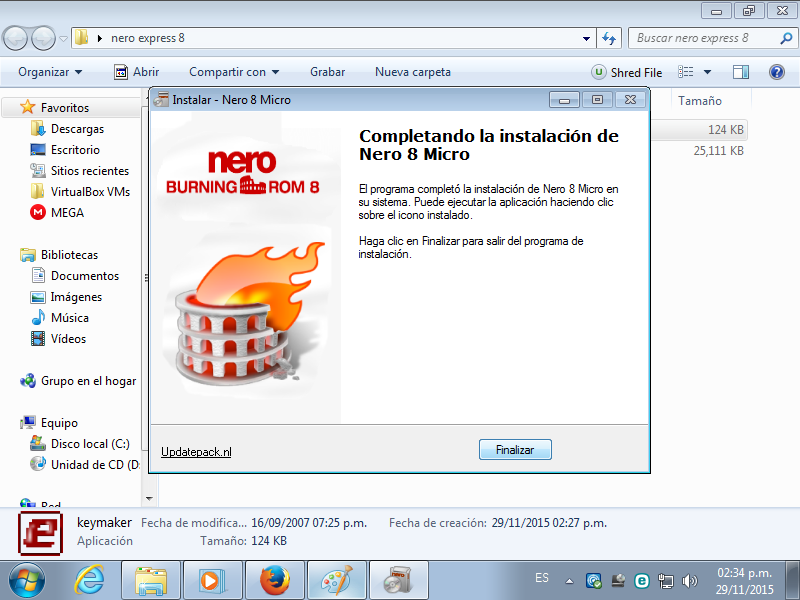Click the navigation pane scroll down arrow
800x600 pixels.
149,498
